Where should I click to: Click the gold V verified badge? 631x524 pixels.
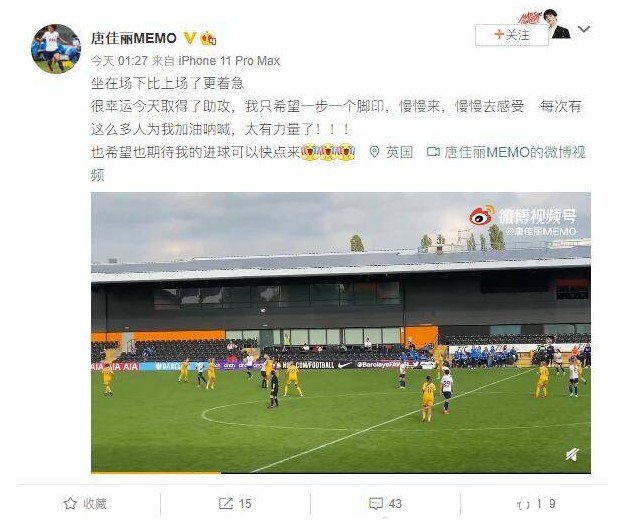(x=190, y=38)
